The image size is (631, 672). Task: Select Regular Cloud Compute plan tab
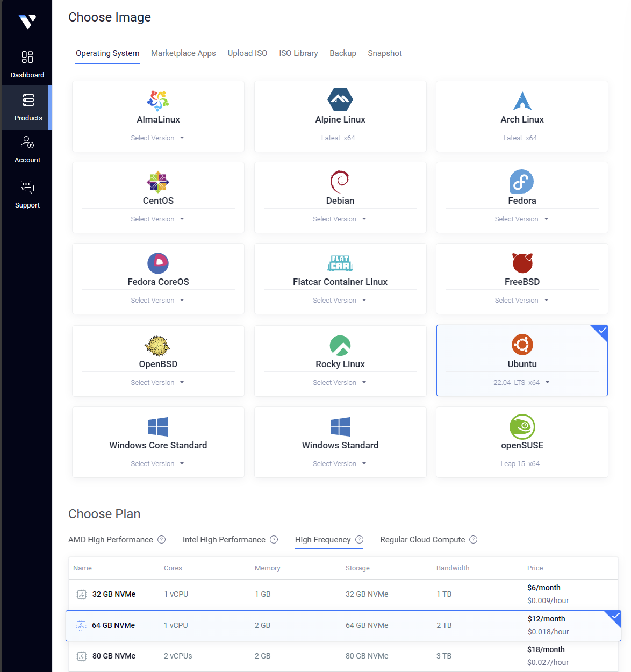point(422,540)
